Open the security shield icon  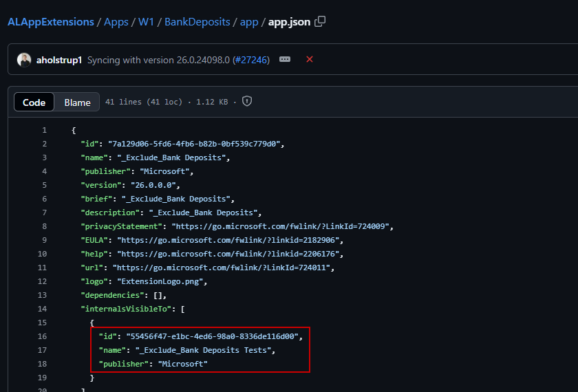pyautogui.click(x=247, y=101)
